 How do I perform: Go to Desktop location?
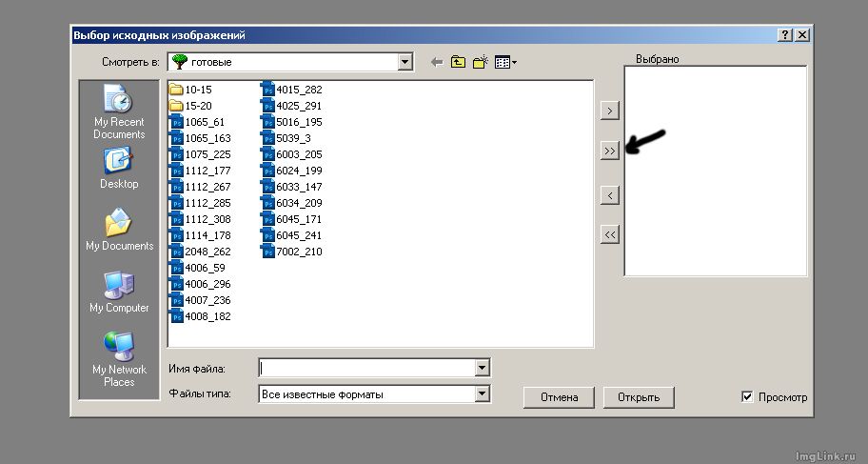click(119, 169)
